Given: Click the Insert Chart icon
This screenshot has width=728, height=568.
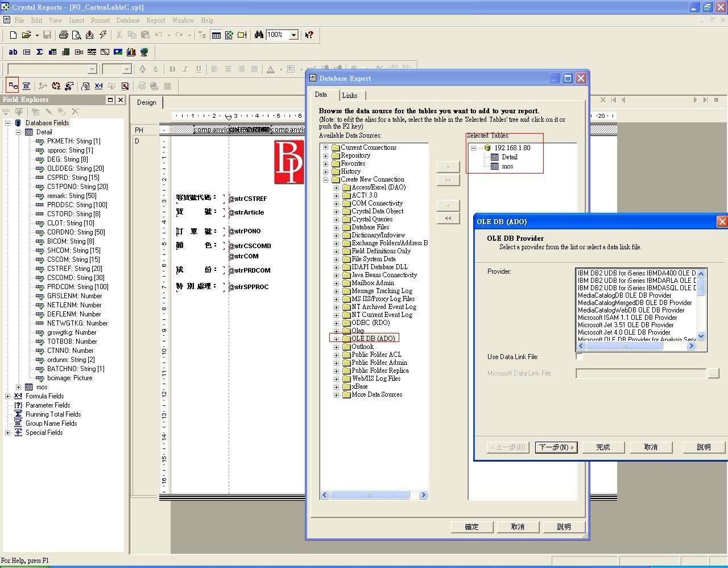Looking at the screenshot, I should click(x=131, y=52).
